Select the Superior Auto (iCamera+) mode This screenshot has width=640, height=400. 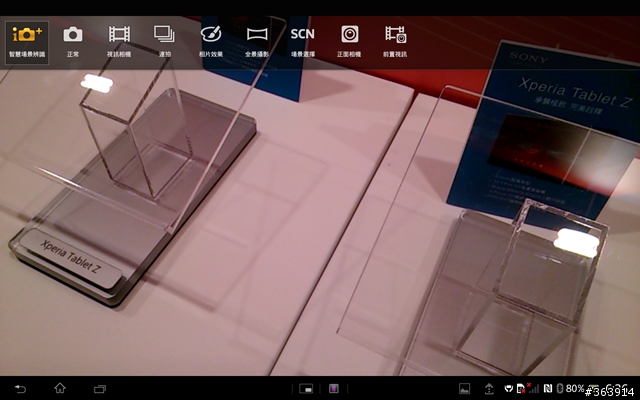[x=27, y=43]
